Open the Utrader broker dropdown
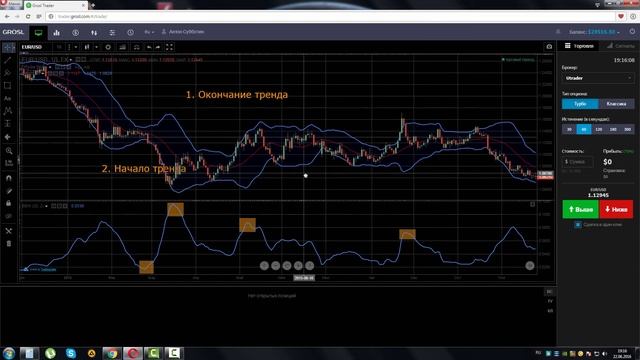Image resolution: width=640 pixels, height=360 pixels. pyautogui.click(x=598, y=78)
